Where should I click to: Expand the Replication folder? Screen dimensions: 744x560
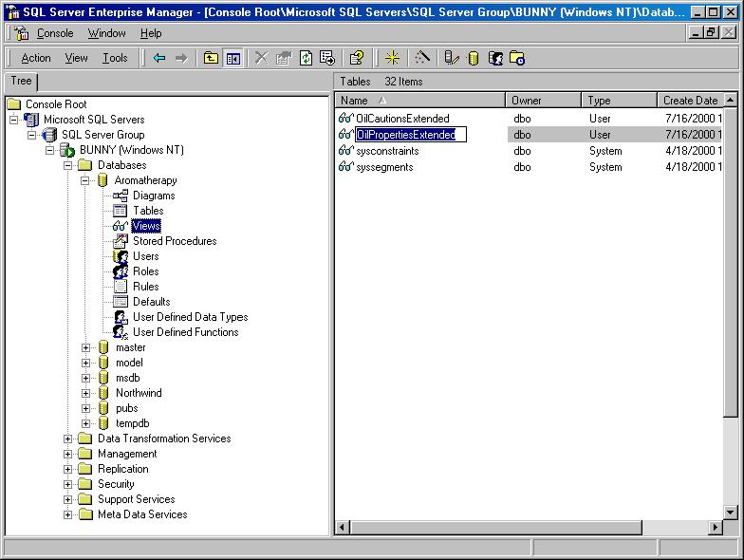click(68, 469)
